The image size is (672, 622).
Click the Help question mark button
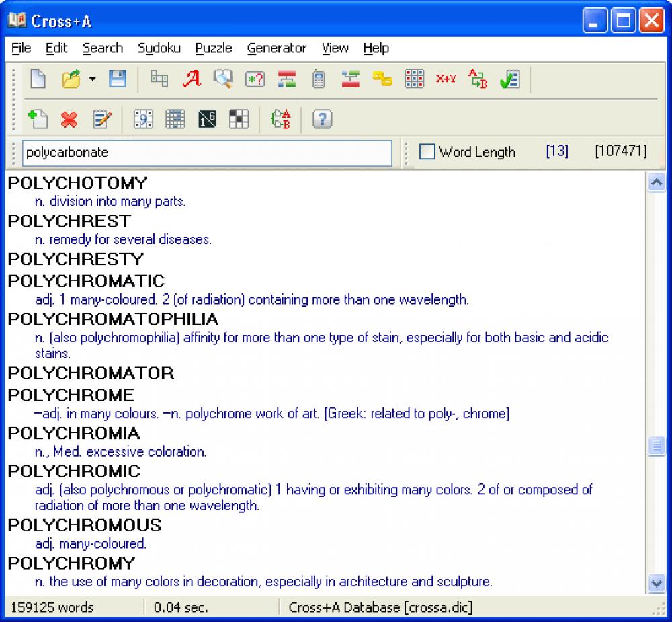(321, 119)
